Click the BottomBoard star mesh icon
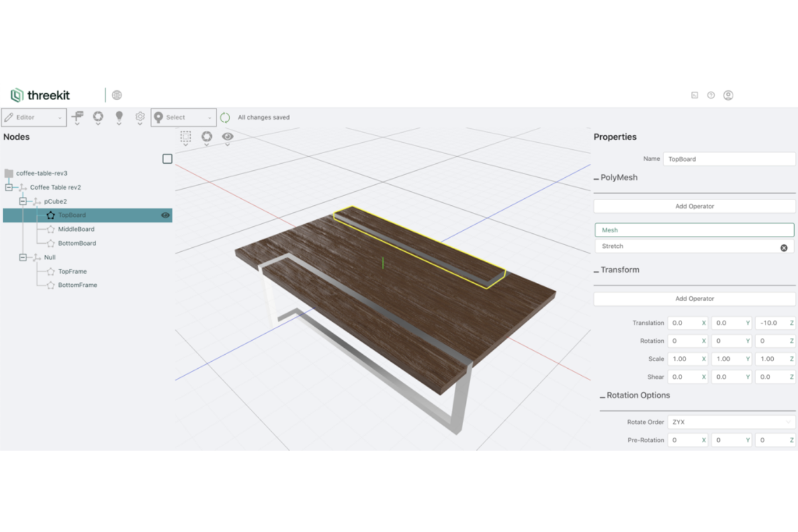Screen dimensions: 798x532 pyautogui.click(x=51, y=243)
